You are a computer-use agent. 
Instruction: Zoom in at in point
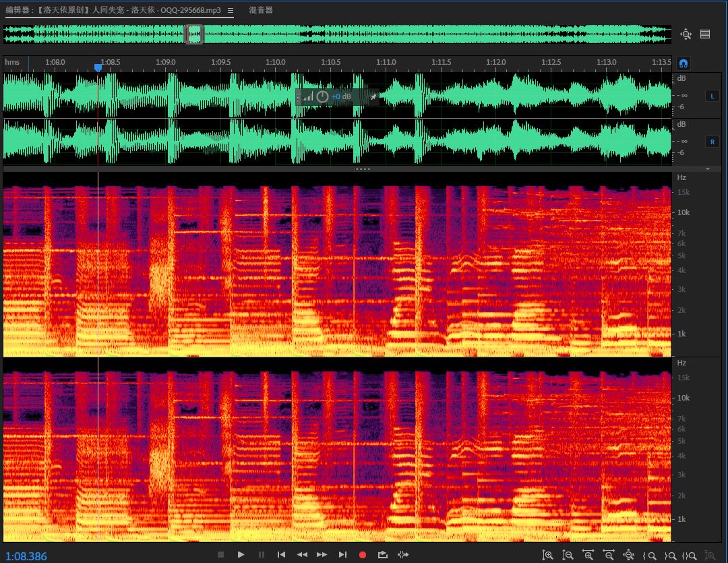point(649,556)
